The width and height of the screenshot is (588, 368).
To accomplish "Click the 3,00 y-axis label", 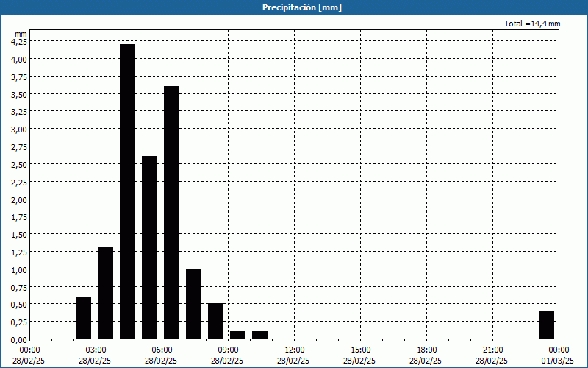I will (19, 130).
